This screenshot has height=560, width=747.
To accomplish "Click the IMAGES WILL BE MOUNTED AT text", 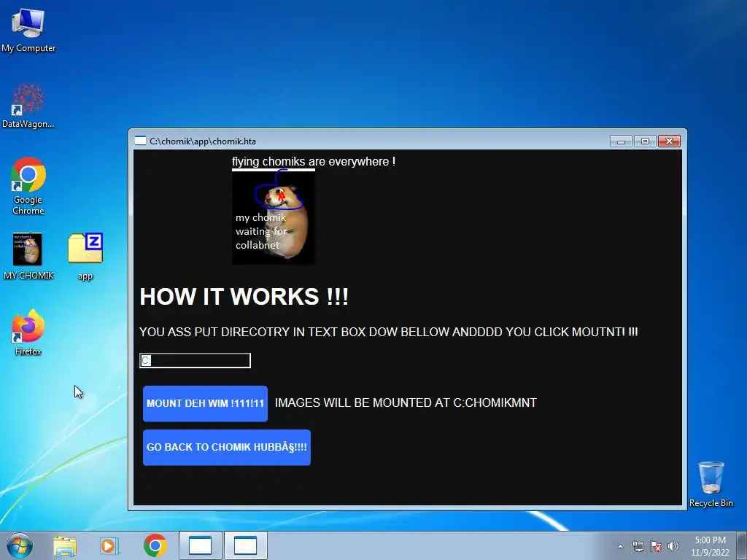I will [406, 402].
